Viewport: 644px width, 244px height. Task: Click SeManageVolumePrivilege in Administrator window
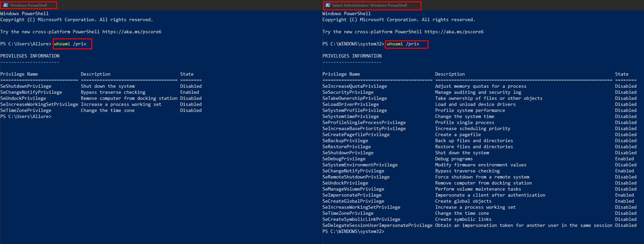(353, 189)
